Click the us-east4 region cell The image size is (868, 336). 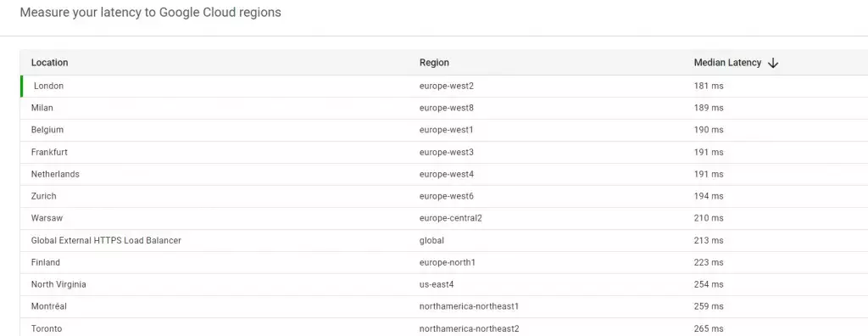[x=437, y=284]
